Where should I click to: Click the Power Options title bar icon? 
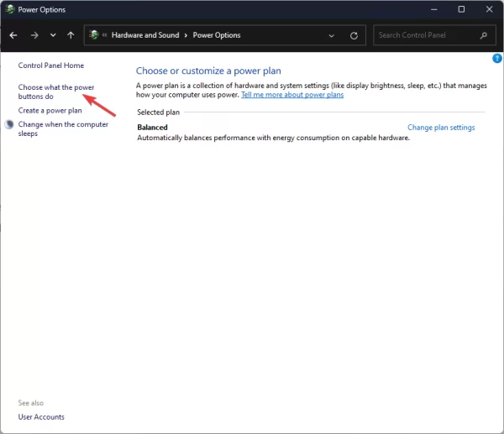tap(9, 9)
